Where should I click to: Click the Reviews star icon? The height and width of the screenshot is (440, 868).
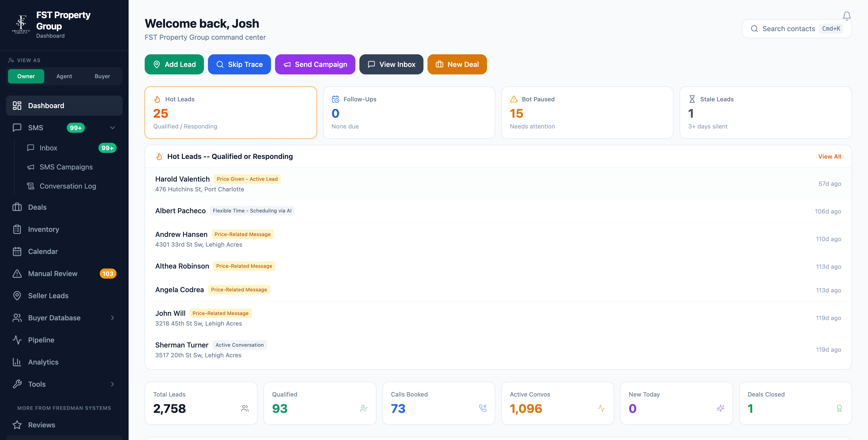click(x=17, y=425)
